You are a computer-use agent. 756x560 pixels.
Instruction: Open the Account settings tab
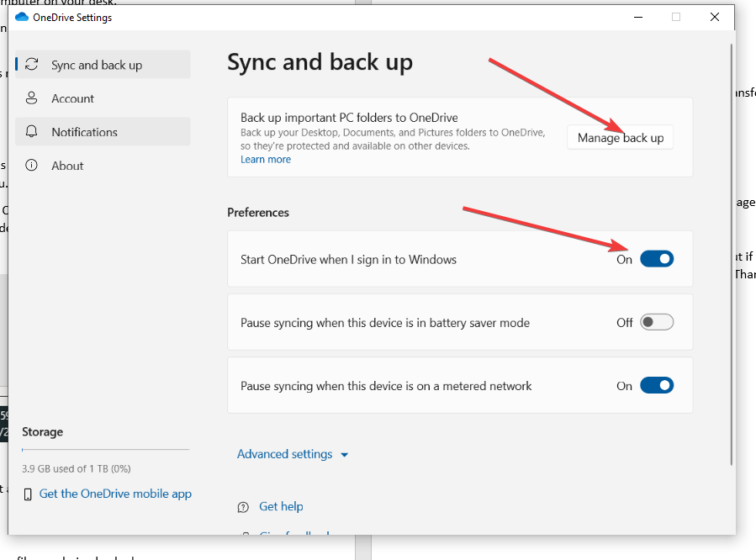point(72,98)
